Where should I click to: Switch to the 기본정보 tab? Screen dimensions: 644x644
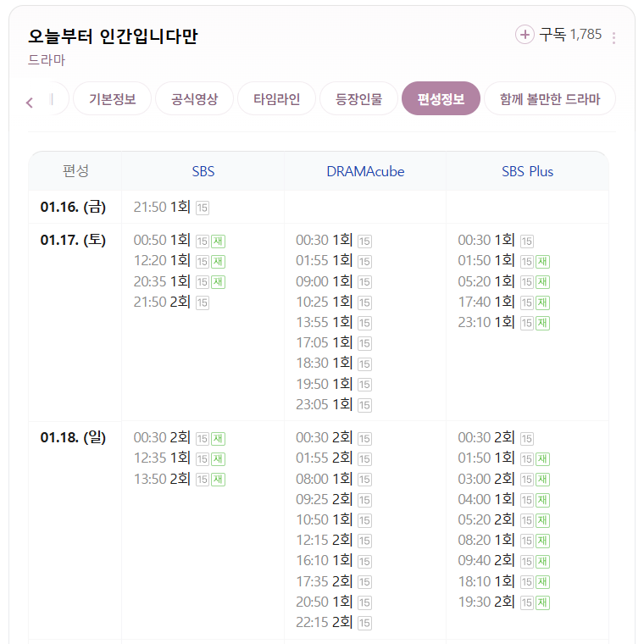click(x=112, y=99)
